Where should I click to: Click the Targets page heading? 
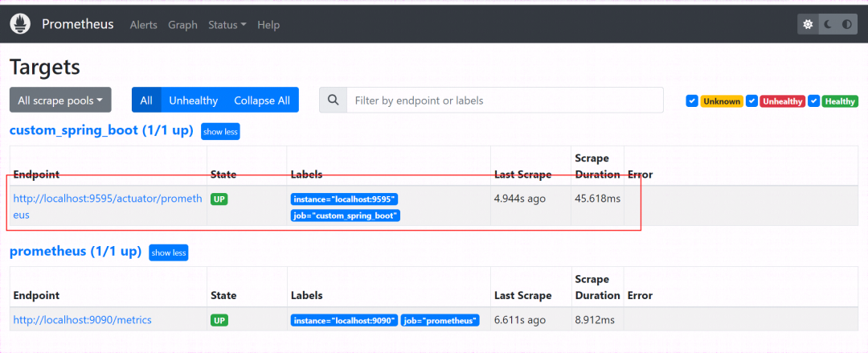pos(45,68)
